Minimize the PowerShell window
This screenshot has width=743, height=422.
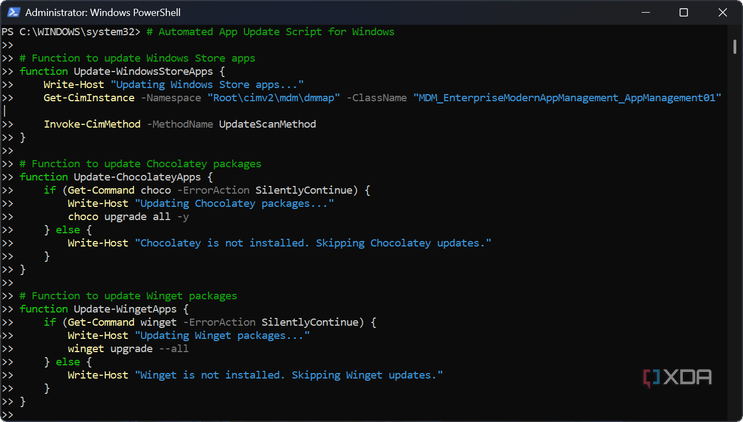[x=645, y=13]
